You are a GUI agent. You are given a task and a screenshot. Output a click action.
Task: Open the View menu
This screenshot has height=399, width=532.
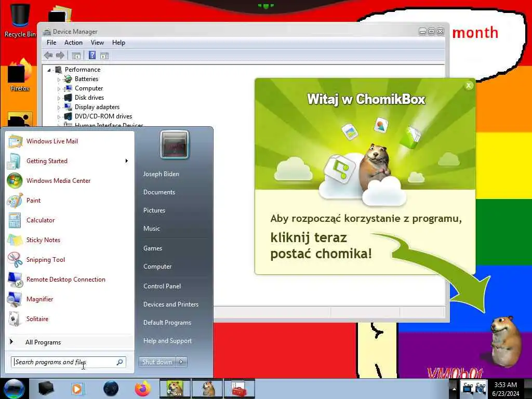[97, 43]
